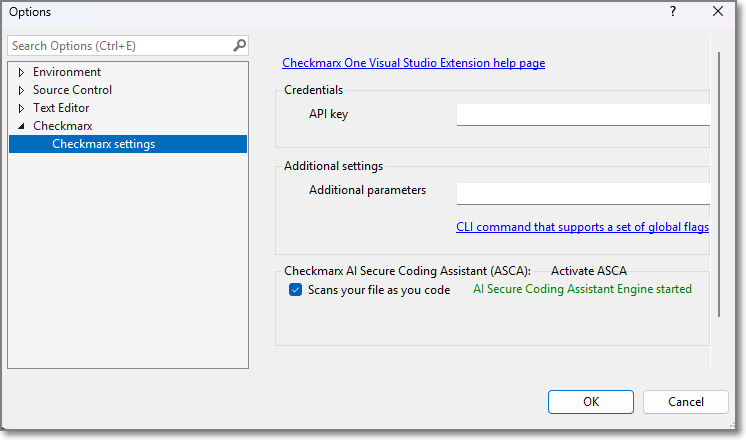Expand the Source Control node
The width and height of the screenshot is (746, 440).
21,90
